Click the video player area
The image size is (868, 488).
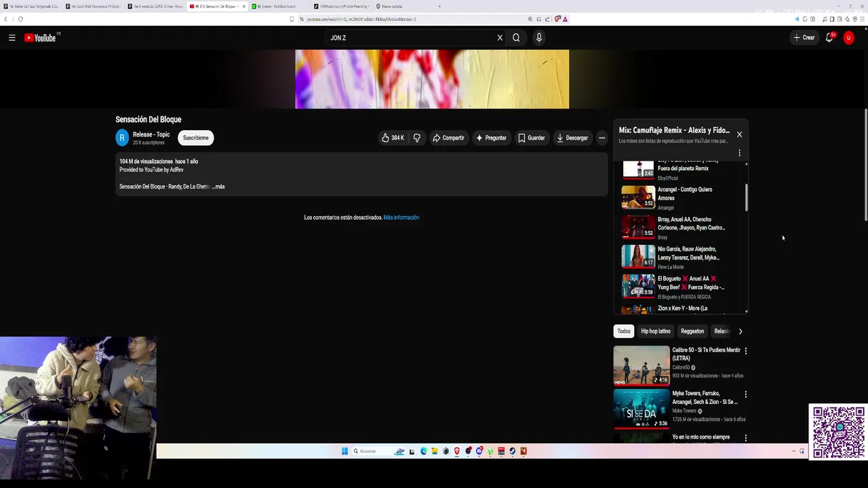[x=432, y=79]
